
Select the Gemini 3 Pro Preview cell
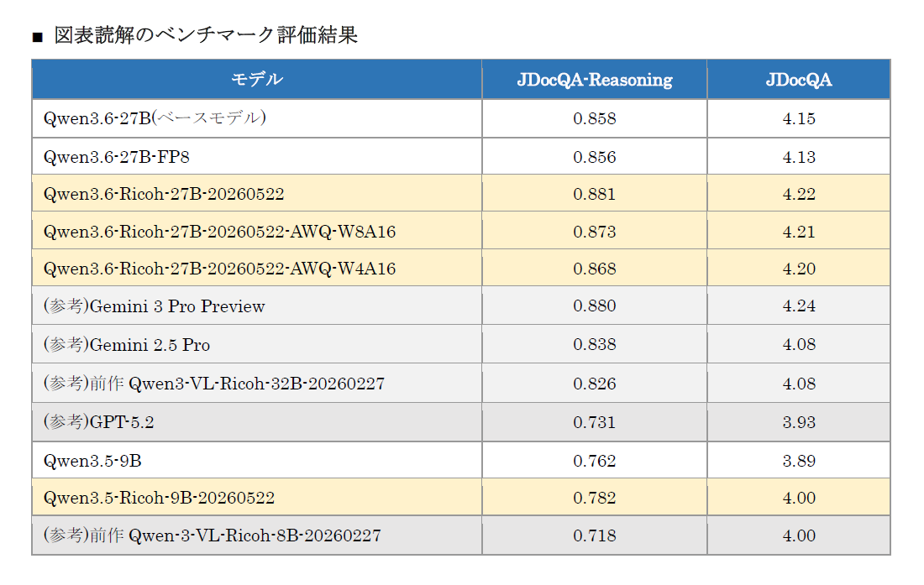(x=257, y=306)
